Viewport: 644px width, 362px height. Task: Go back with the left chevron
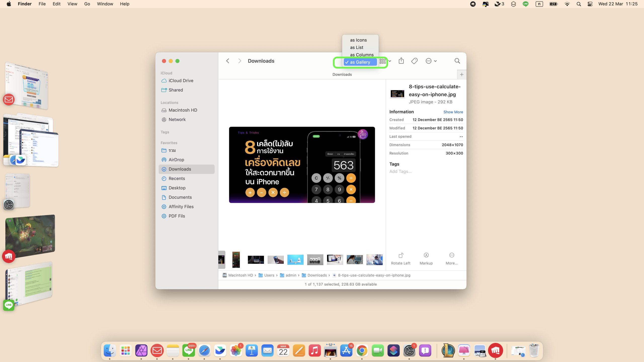coord(228,61)
